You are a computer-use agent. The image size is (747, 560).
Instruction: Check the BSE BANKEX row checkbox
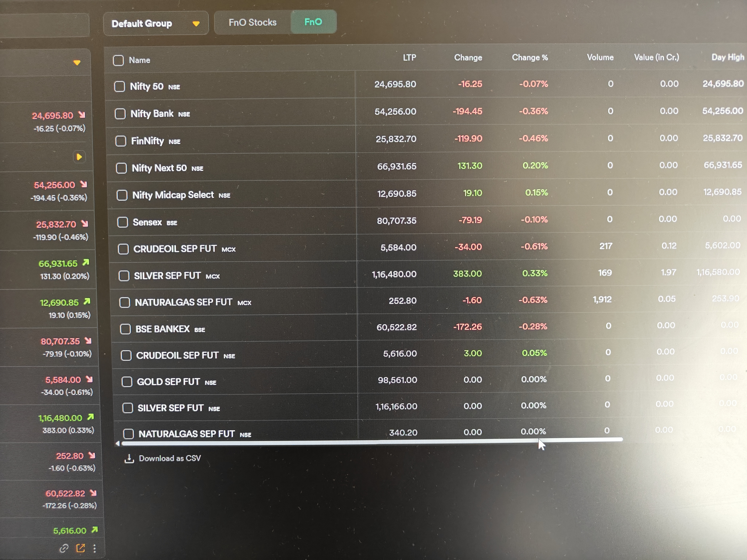(125, 329)
